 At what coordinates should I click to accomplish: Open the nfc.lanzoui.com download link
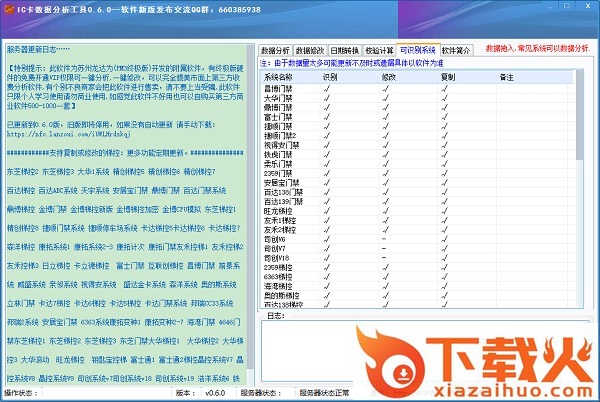(68, 134)
